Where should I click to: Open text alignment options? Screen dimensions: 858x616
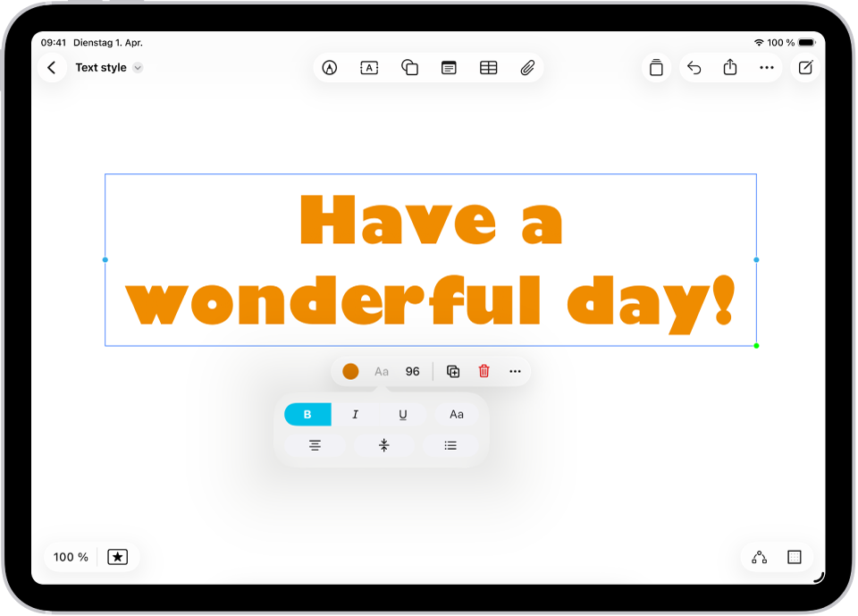315,446
